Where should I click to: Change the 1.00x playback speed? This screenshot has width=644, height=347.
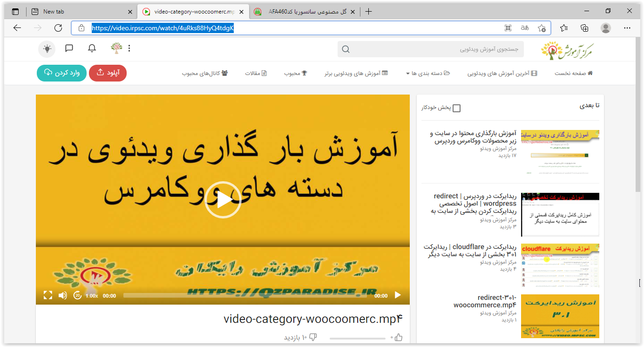(92, 296)
